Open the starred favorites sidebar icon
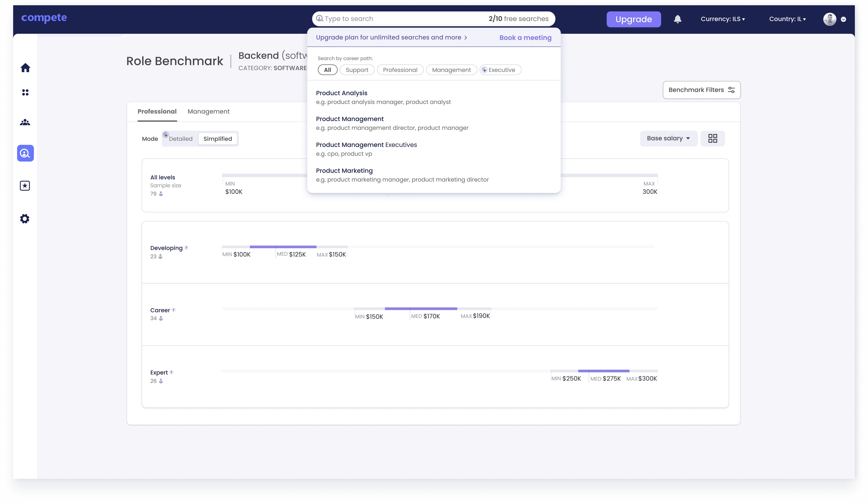 coord(25,186)
